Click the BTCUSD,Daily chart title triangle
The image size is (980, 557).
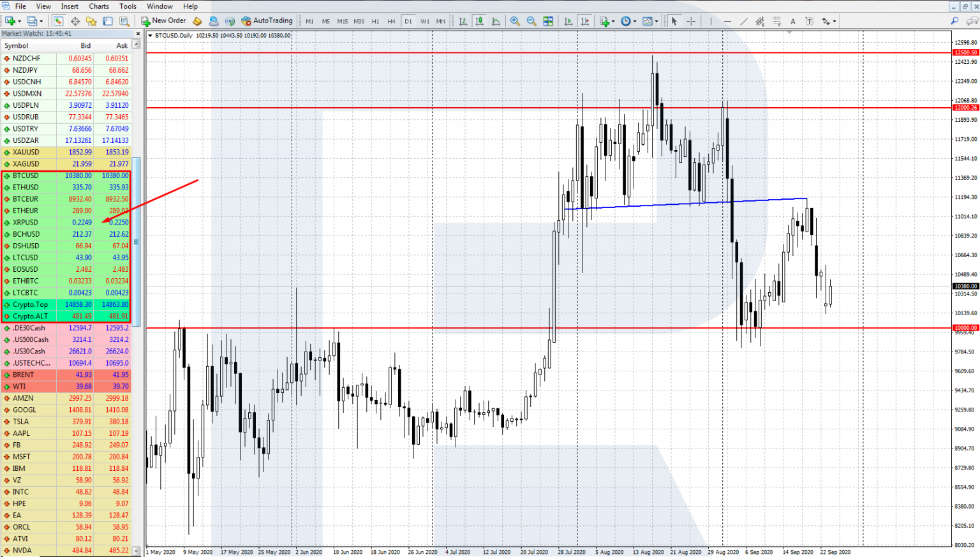(x=151, y=36)
